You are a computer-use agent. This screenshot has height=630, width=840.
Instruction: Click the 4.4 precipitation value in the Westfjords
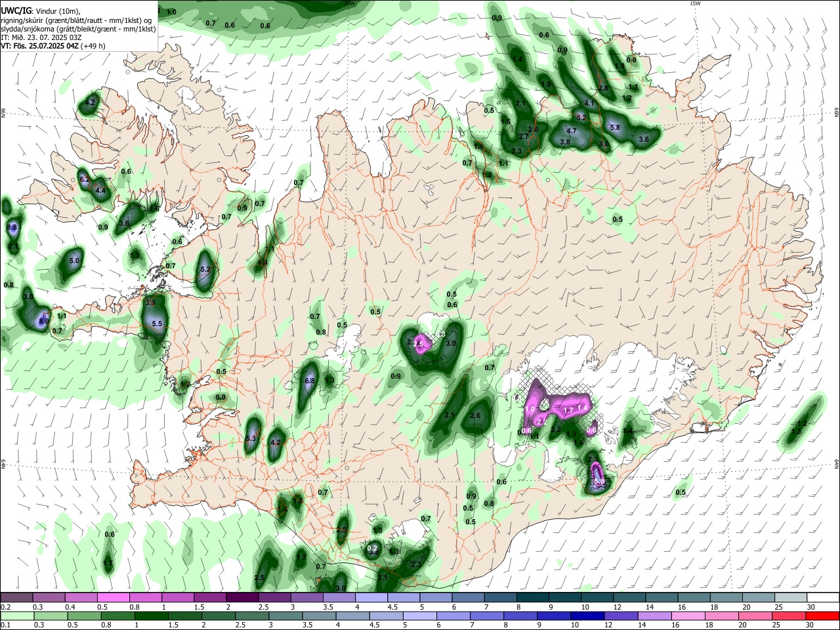pos(100,190)
